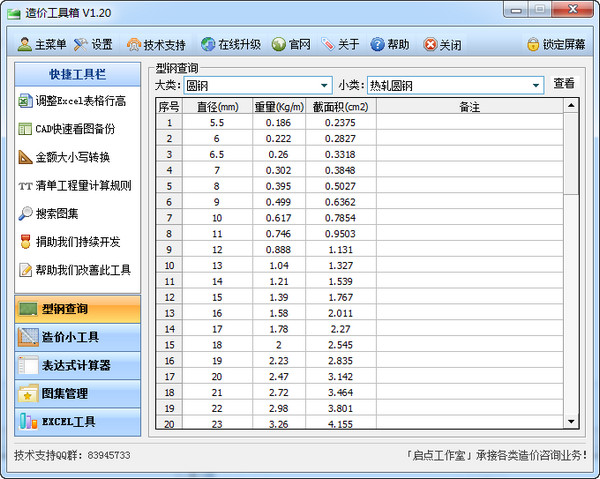Click the table scrollbar down arrow
The image size is (600, 479).
(571, 422)
